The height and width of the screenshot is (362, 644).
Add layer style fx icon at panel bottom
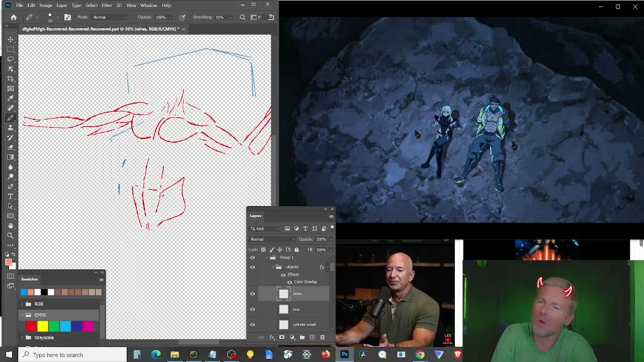click(x=272, y=337)
